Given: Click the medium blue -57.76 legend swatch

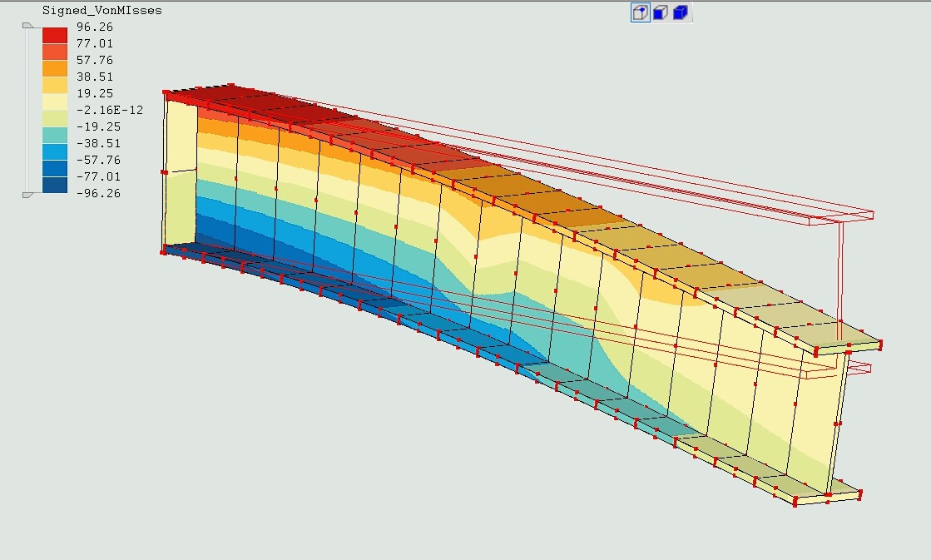Looking at the screenshot, I should (55, 168).
